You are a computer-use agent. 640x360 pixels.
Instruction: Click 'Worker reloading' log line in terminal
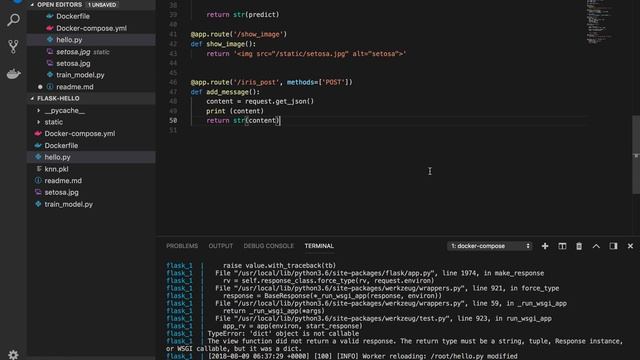coord(362,356)
